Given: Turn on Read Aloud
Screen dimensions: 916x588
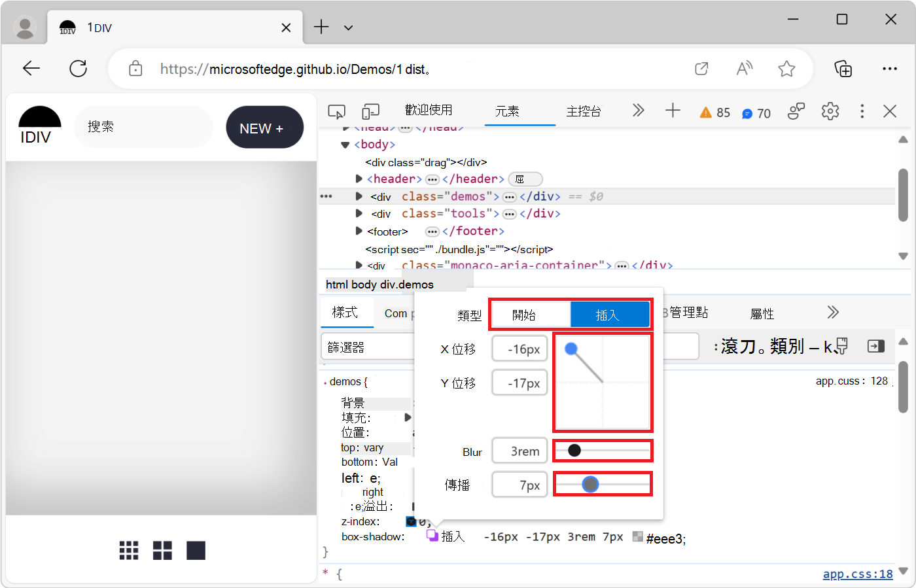Looking at the screenshot, I should [x=744, y=68].
